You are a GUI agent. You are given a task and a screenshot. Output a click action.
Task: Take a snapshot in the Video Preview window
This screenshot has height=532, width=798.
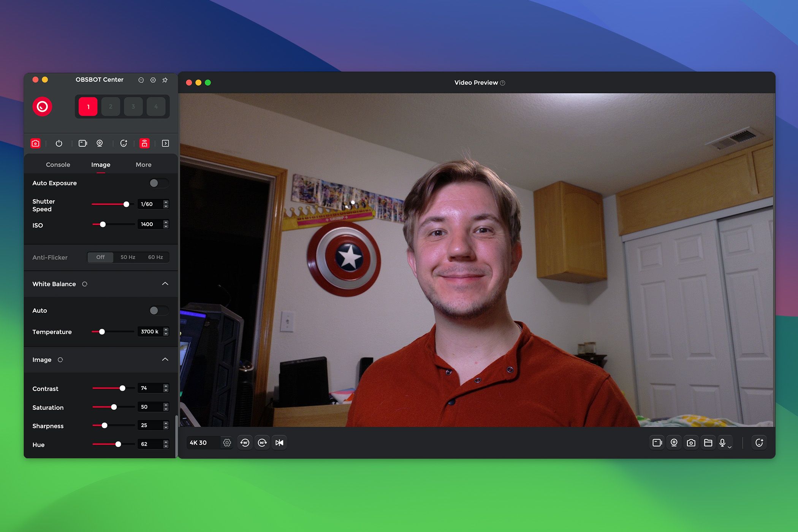click(x=691, y=442)
